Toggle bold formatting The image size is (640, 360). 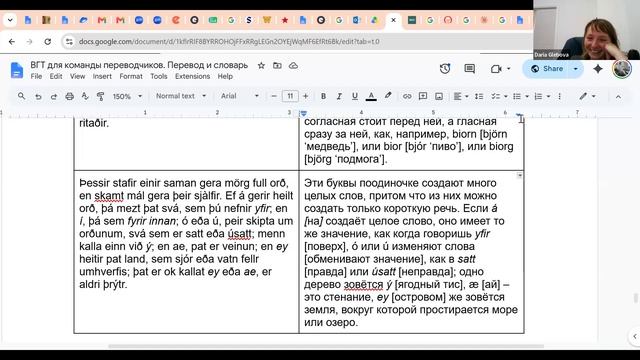323,96
